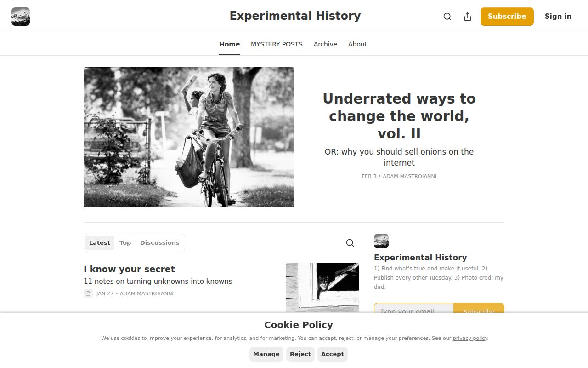This screenshot has width=588, height=368.
Task: Click the publication logo at top left
Action: point(20,16)
